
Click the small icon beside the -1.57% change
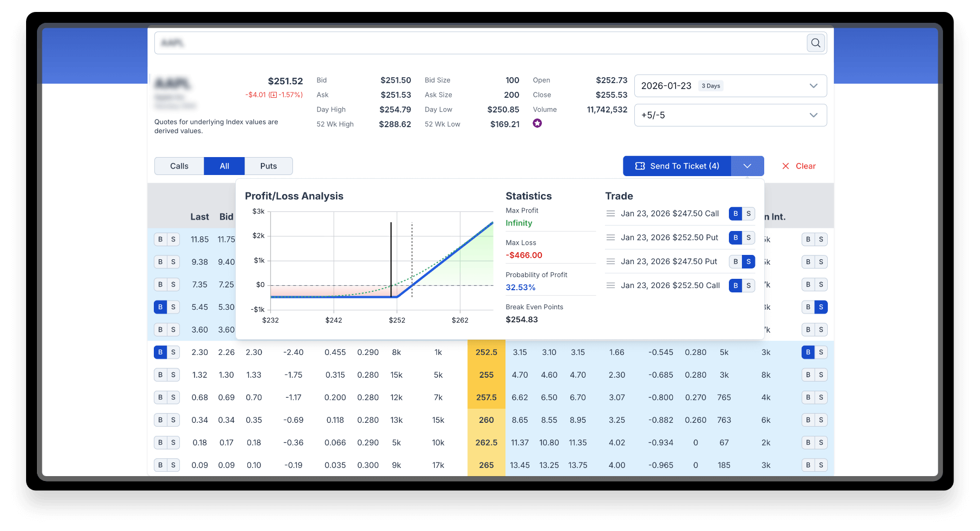click(273, 95)
